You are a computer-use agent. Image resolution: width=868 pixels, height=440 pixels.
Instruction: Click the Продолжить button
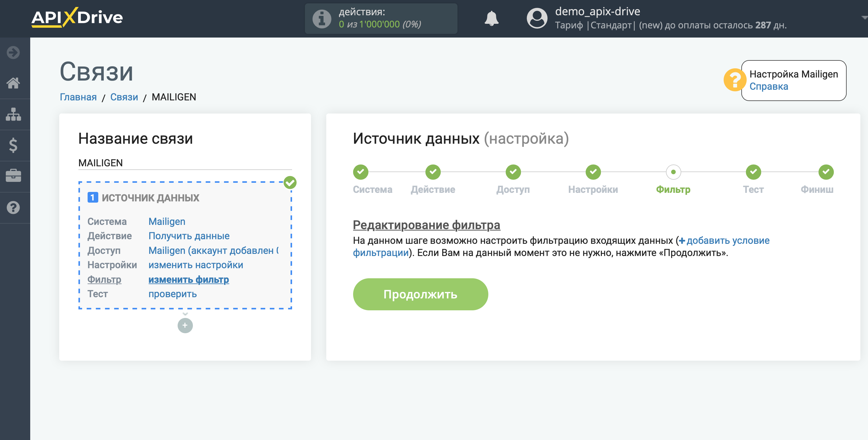tap(420, 294)
